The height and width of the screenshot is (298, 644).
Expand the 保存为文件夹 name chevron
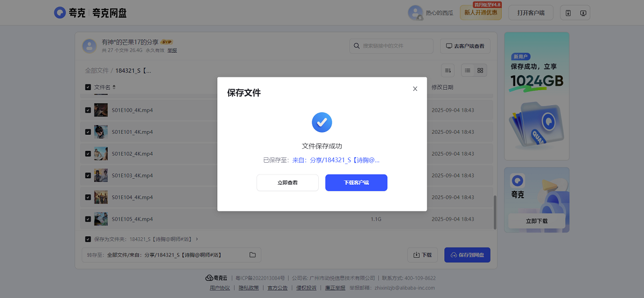click(197, 239)
